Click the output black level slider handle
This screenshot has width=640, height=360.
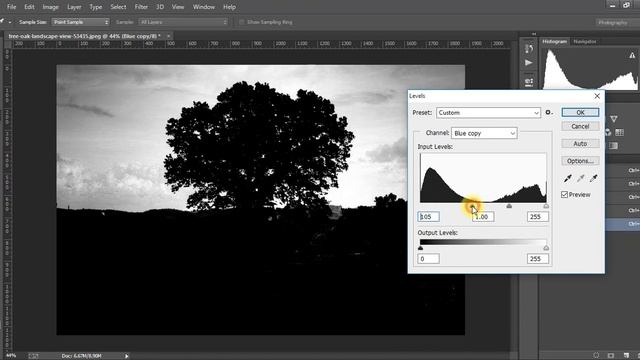pos(420,248)
